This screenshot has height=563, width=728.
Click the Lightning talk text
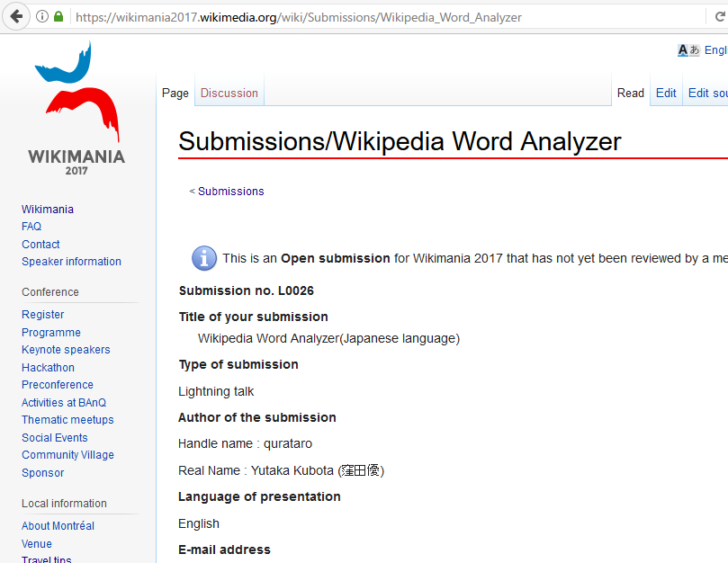(x=216, y=392)
